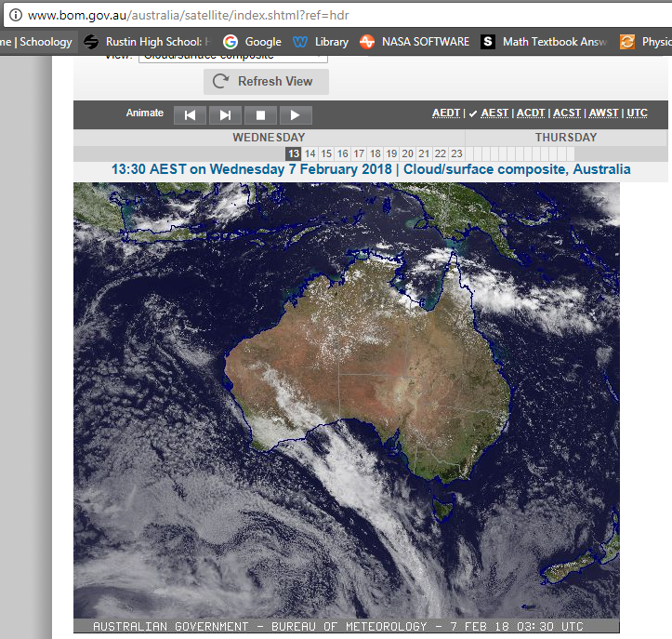Open the Schoology bookmark
The width and height of the screenshot is (672, 639).
(36, 42)
